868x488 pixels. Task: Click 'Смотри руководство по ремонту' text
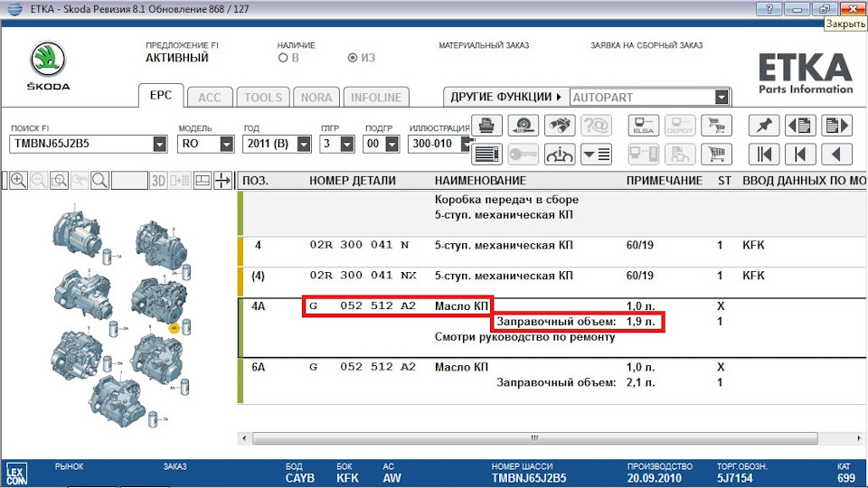(524, 336)
